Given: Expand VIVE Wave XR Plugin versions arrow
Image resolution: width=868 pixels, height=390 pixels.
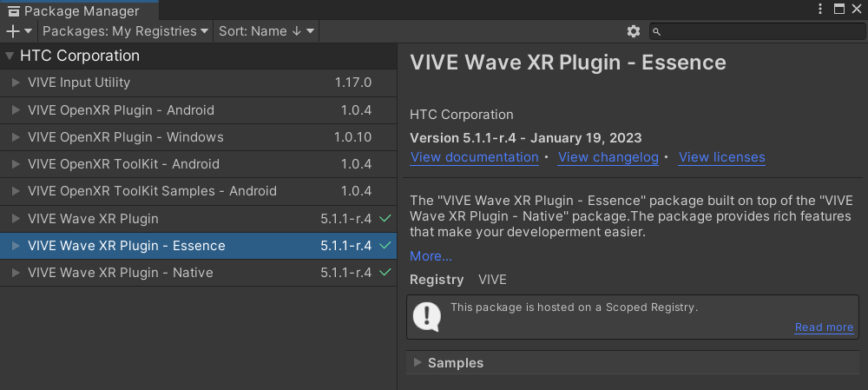Looking at the screenshot, I should pyautogui.click(x=16, y=219).
